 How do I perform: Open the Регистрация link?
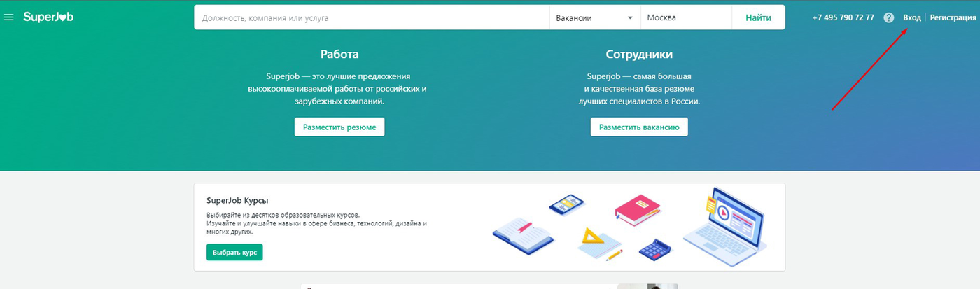click(953, 17)
